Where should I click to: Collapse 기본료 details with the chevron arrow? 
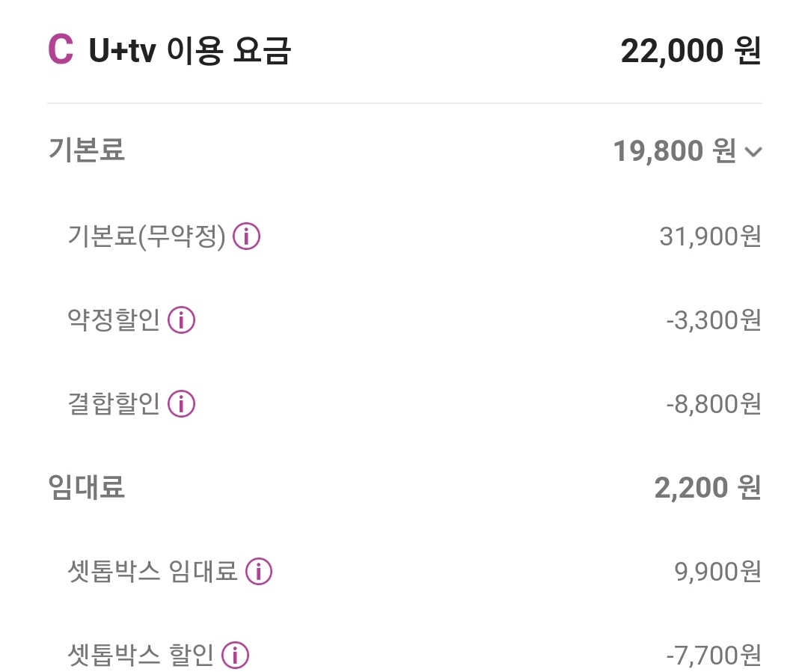[753, 153]
